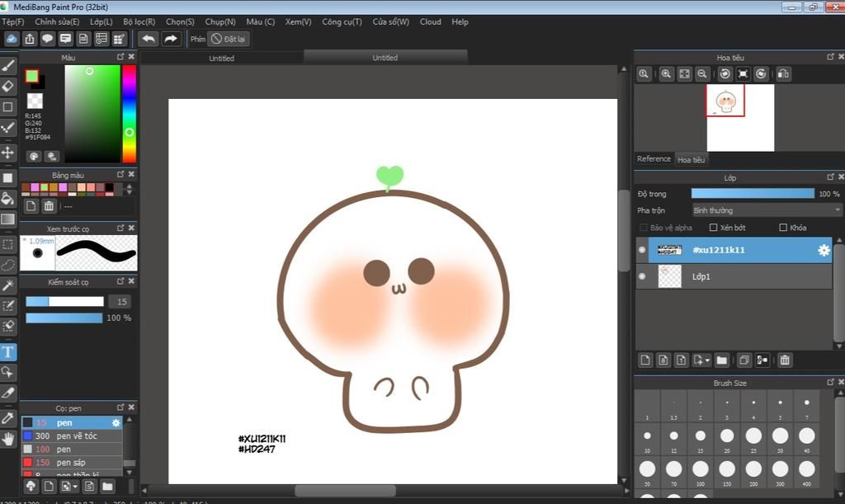The width and height of the screenshot is (845, 504).
Task: Hide the Lớp1 layer
Action: pos(642,276)
